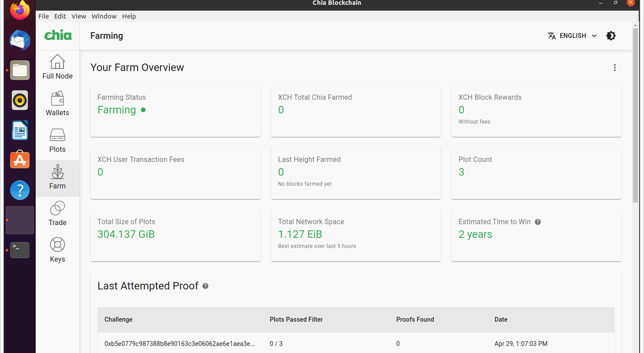The height and width of the screenshot is (353, 644).
Task: Select the Farm sidebar item
Action: pyautogui.click(x=57, y=178)
